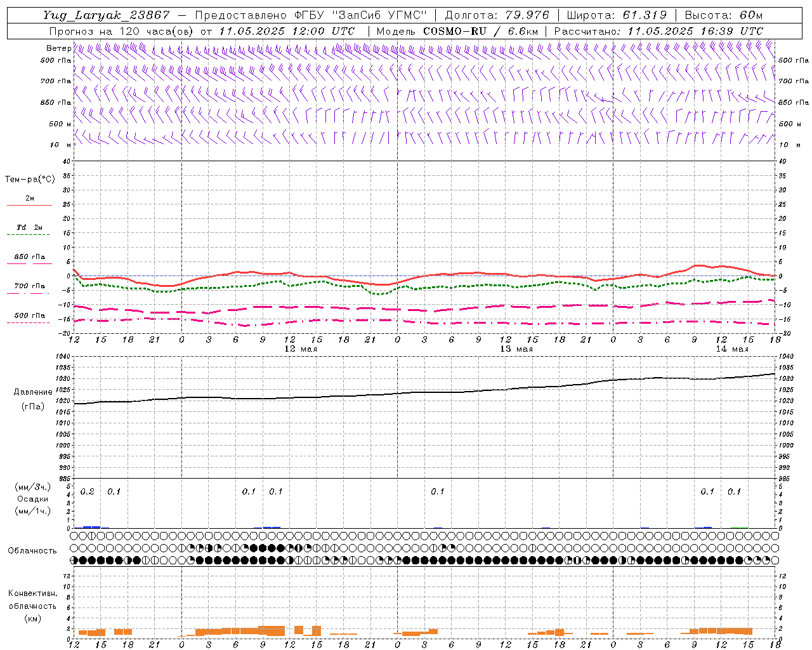Click the 700 гПа entry in temperature legend

point(29,286)
